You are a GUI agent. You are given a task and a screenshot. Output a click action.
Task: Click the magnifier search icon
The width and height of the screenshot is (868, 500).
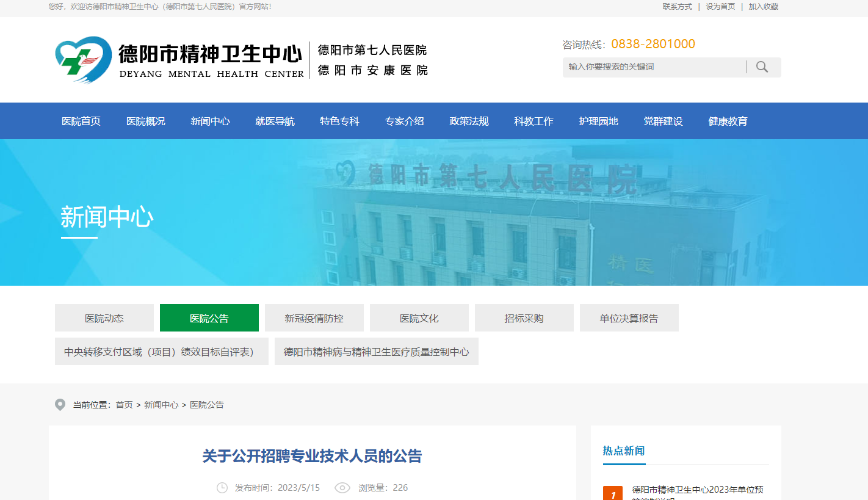pyautogui.click(x=762, y=67)
